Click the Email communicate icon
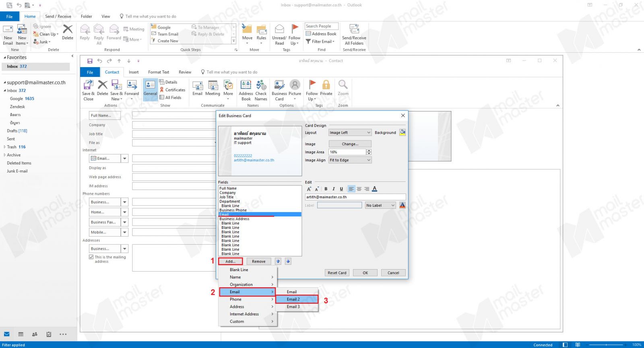 [197, 88]
